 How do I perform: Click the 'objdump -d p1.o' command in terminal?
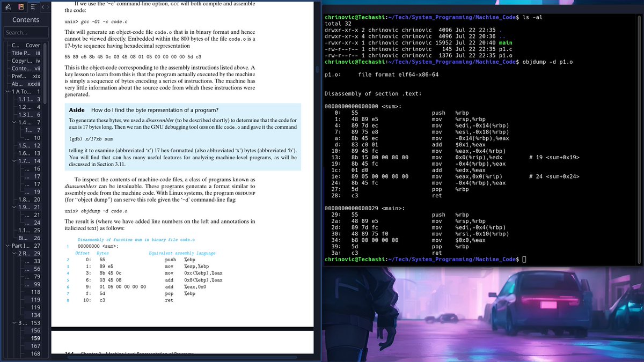547,62
